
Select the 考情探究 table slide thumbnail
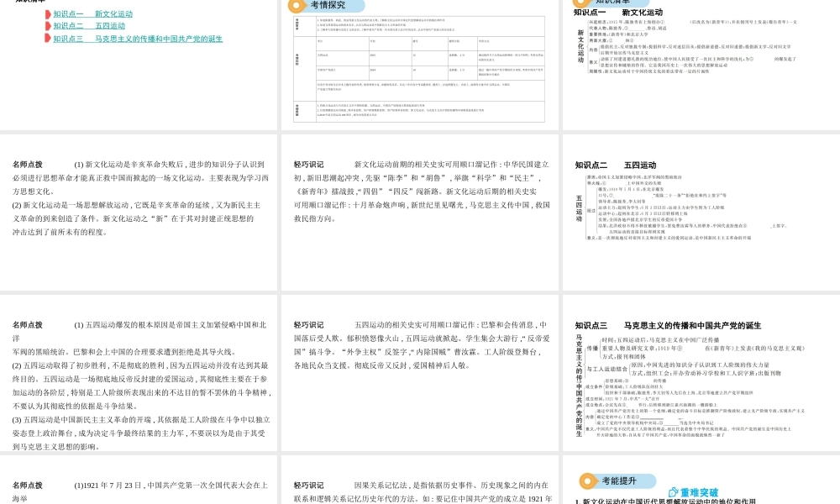(419, 65)
